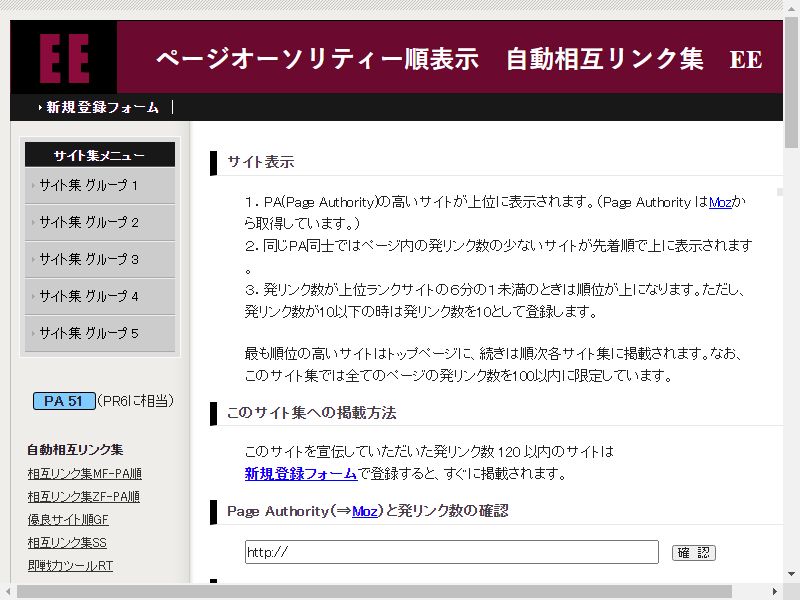
Task: Click the http:// URL input field
Action: tap(452, 552)
